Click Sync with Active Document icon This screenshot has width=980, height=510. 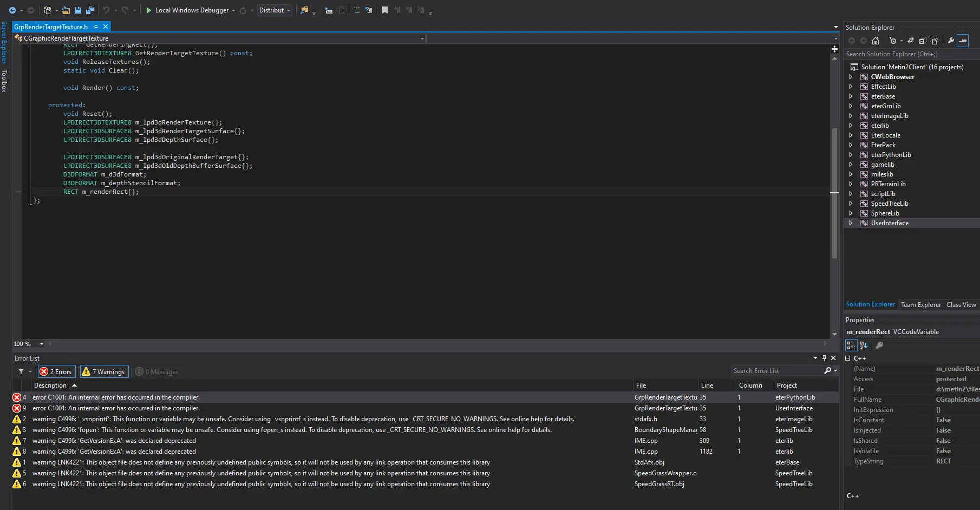click(911, 41)
